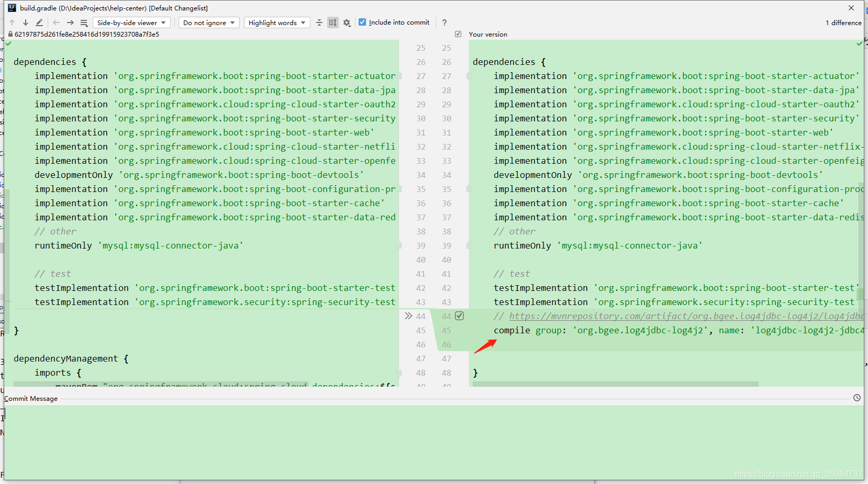Jump to next difference using down arrow icon
The width and height of the screenshot is (868, 484).
25,22
